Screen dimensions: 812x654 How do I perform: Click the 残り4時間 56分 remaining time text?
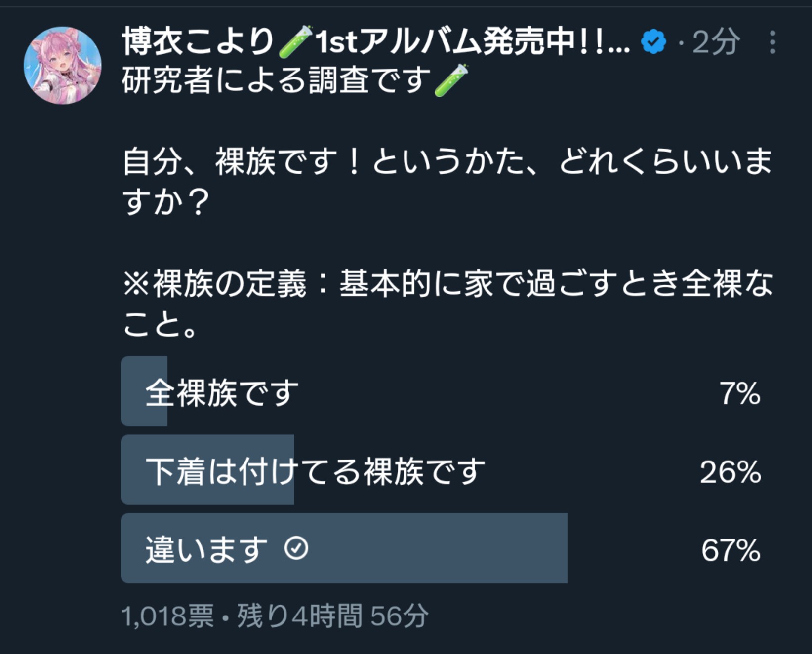[x=332, y=616]
